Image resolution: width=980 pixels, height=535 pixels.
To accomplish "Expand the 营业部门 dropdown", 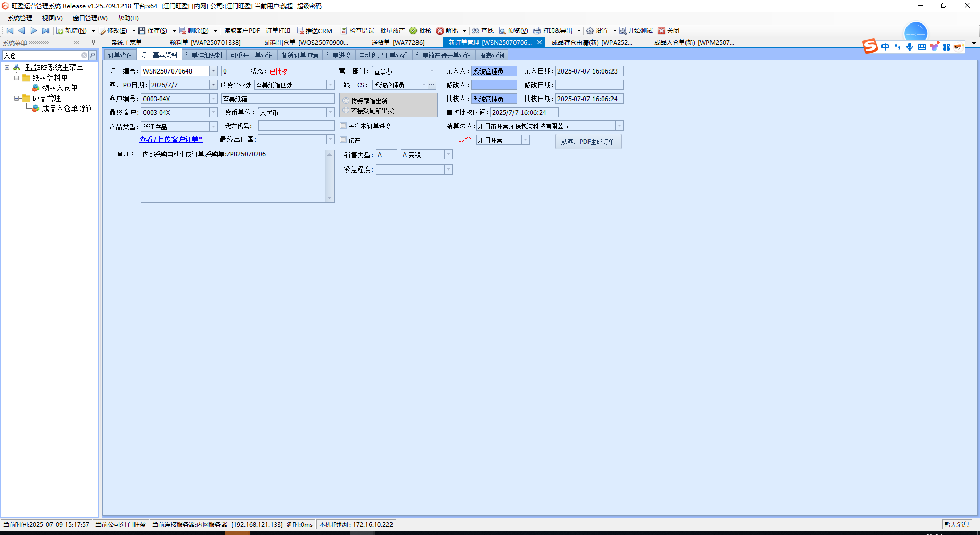I will pyautogui.click(x=432, y=71).
